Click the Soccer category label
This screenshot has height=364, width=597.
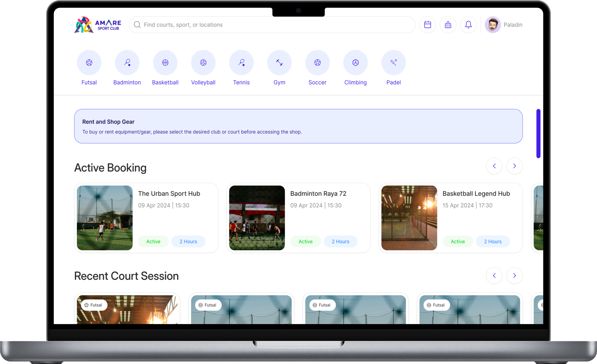[317, 82]
